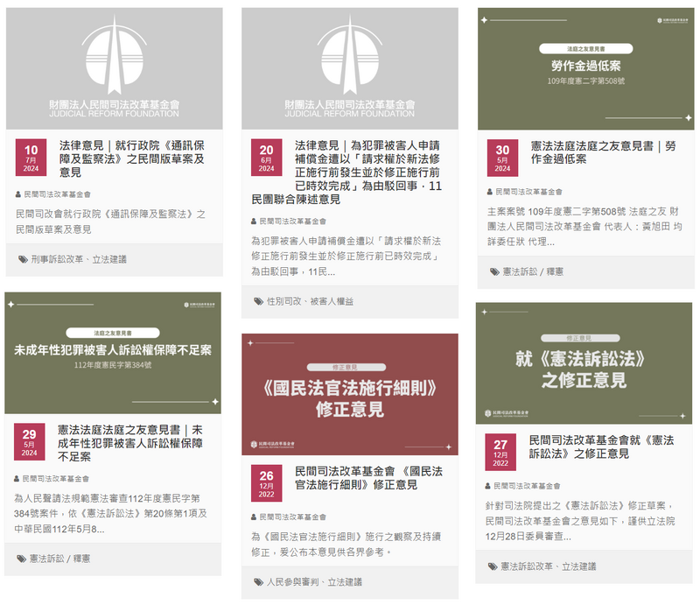Click author 民間司法改革基金會 on the 未成年性犯罪被害人 card
This screenshot has height=605, width=700.
(x=56, y=479)
